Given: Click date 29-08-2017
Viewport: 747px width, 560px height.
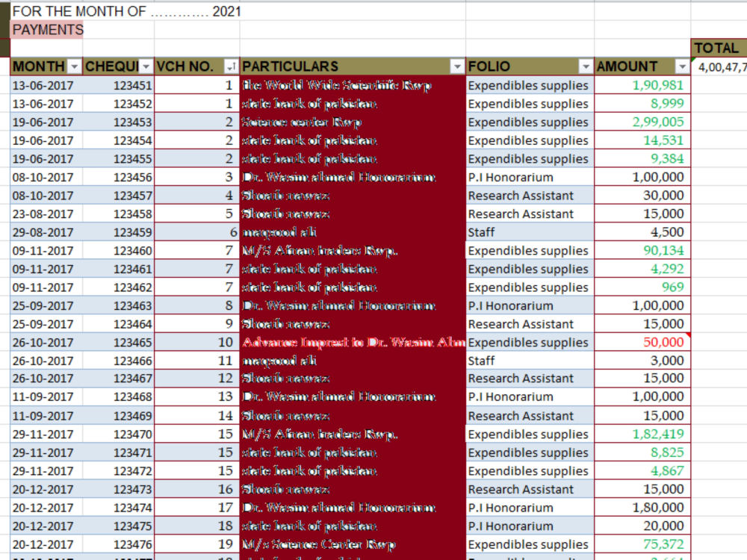Looking at the screenshot, I should tap(43, 232).
